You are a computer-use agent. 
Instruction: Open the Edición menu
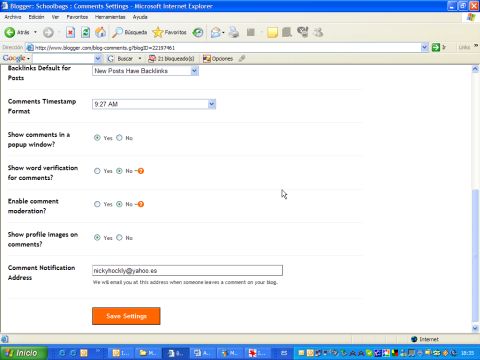click(x=36, y=17)
